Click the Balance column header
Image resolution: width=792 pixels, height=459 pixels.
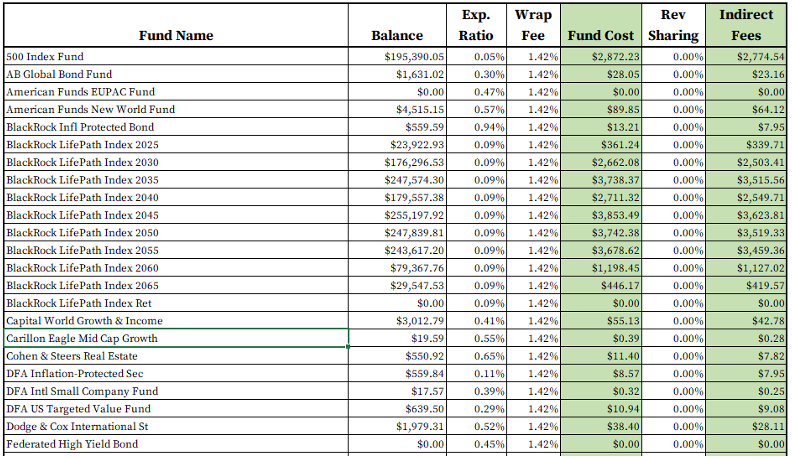click(x=397, y=35)
